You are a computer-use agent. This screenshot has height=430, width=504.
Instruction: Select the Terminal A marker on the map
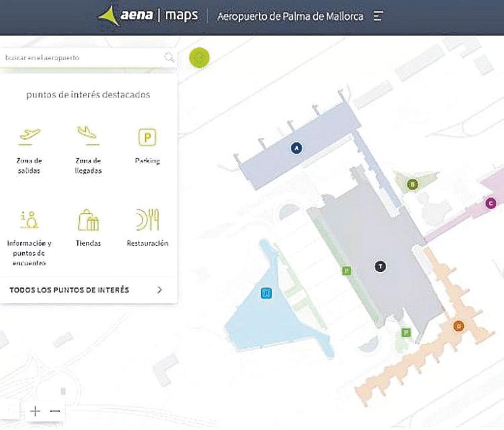tap(296, 148)
